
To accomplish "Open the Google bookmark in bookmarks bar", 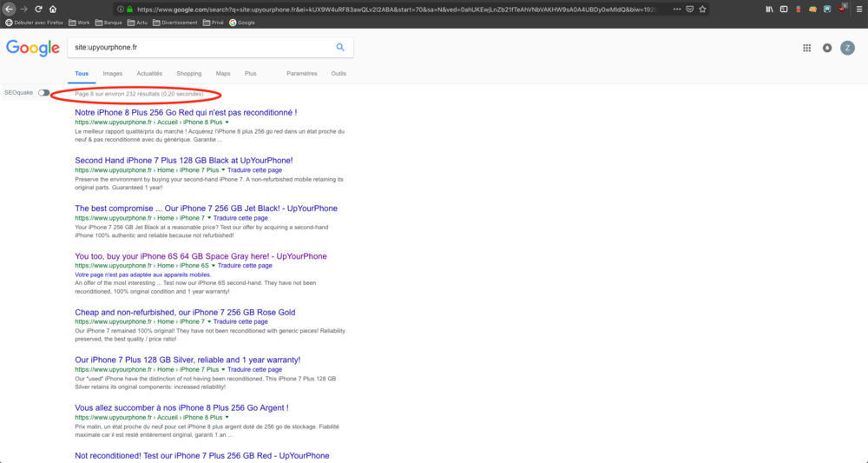I will point(242,23).
